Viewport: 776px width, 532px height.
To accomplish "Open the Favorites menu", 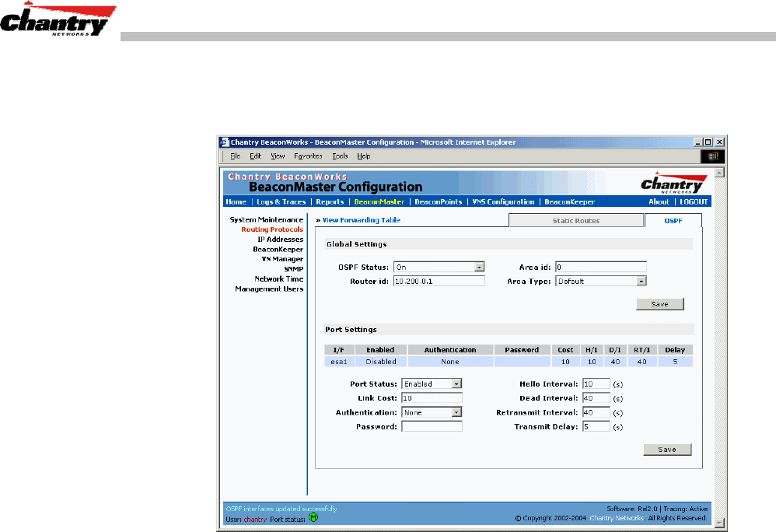I will (x=308, y=156).
